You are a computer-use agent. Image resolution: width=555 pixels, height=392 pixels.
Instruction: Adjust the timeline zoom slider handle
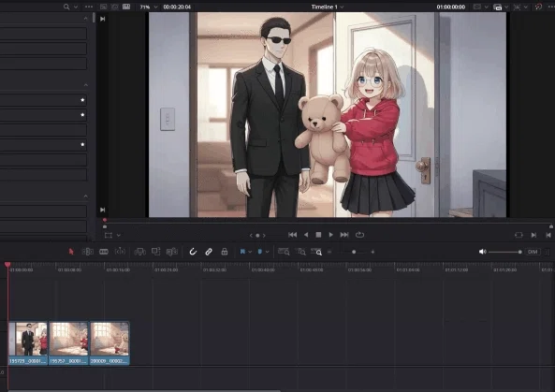click(x=354, y=252)
